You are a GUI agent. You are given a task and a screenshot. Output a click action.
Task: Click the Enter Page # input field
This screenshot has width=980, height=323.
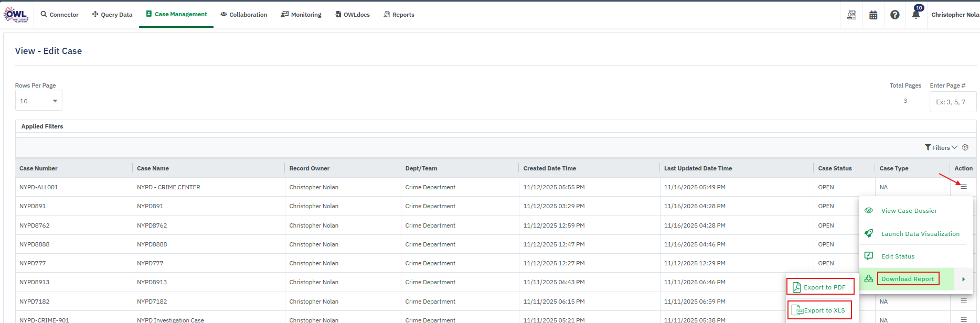coord(952,102)
